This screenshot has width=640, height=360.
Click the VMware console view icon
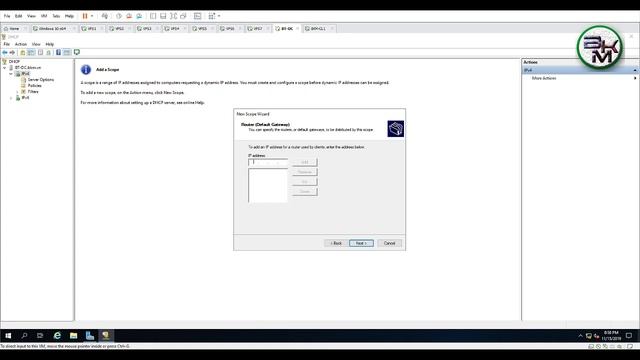tap(198, 16)
